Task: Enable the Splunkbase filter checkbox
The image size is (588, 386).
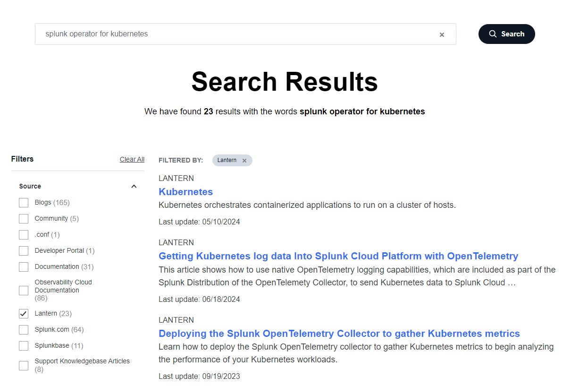Action: [x=24, y=346]
